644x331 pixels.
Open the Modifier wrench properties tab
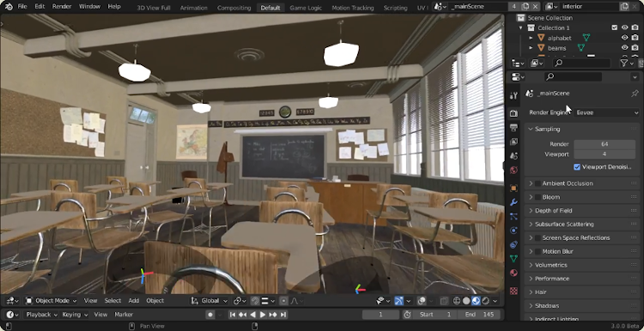tap(513, 202)
